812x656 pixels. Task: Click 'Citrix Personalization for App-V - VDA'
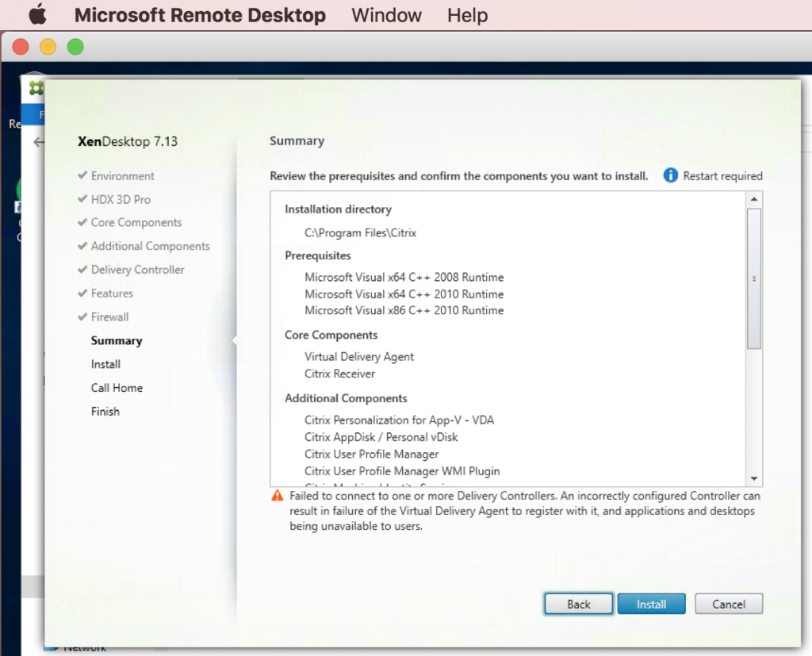(x=400, y=420)
